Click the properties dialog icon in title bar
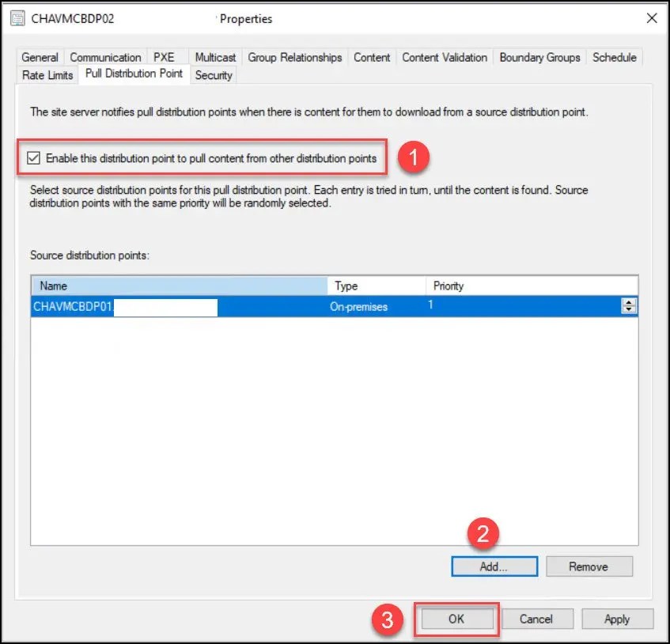670x644 pixels. point(17,17)
